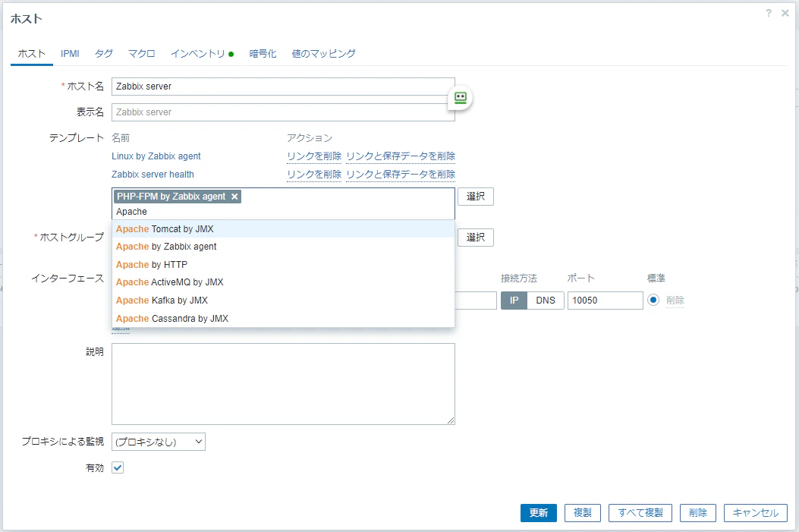Click 選択 button beside host group
The image size is (799, 532).
[476, 238]
